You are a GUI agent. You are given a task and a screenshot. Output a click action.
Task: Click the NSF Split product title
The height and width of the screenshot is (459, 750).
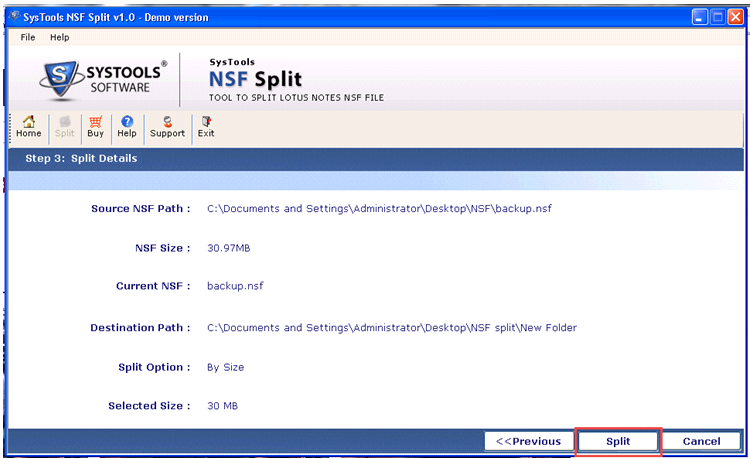pyautogui.click(x=255, y=79)
